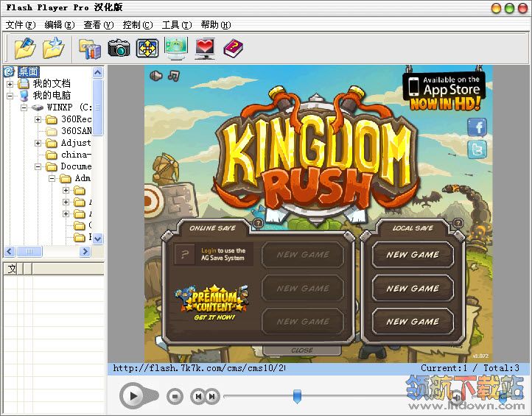Skip to the next flash file
Screen dimensions: 532x416
click(x=212, y=396)
